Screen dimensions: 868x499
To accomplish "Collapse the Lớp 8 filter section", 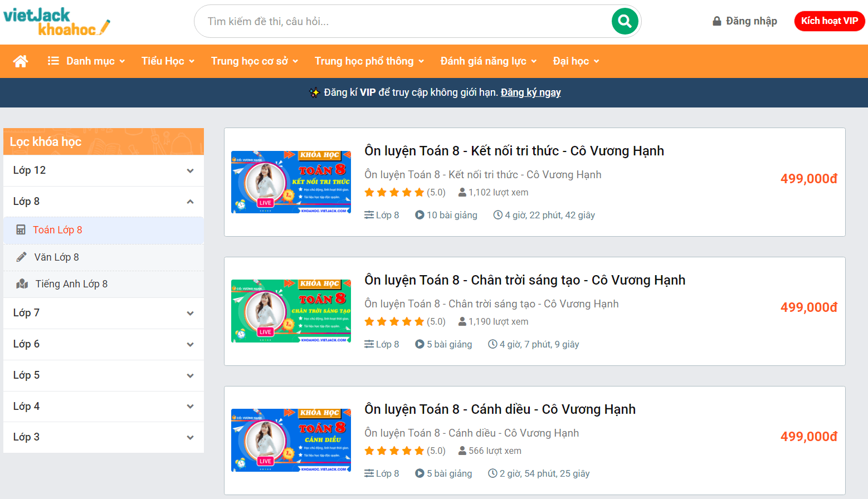I will (x=104, y=202).
